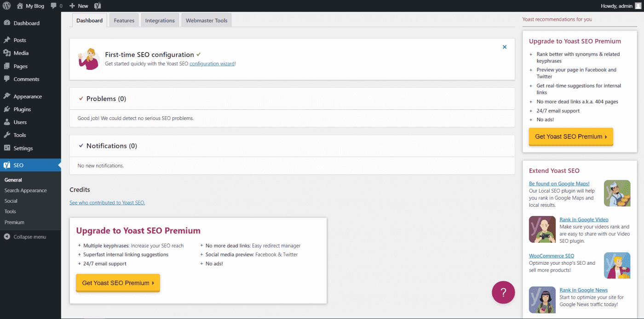Click the Tools wrench icon
This screenshot has height=319, width=644.
click(x=7, y=135)
